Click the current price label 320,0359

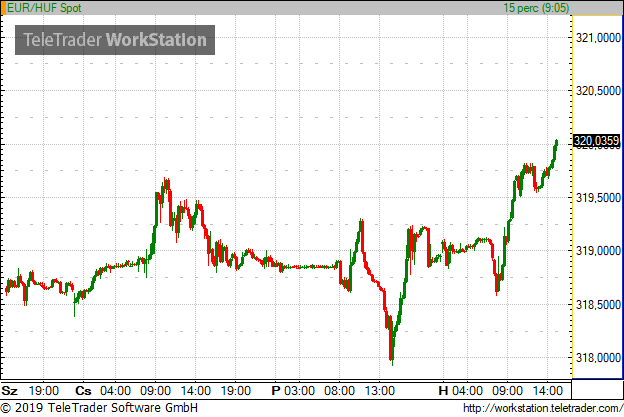coord(596,141)
